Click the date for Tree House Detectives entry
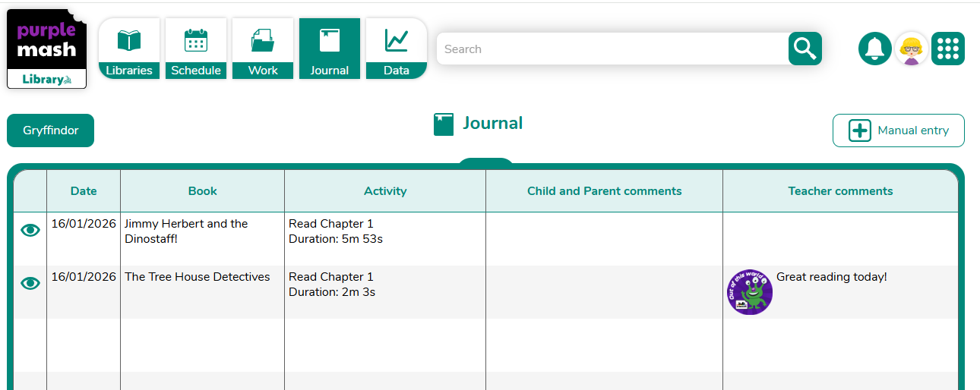 pos(84,277)
